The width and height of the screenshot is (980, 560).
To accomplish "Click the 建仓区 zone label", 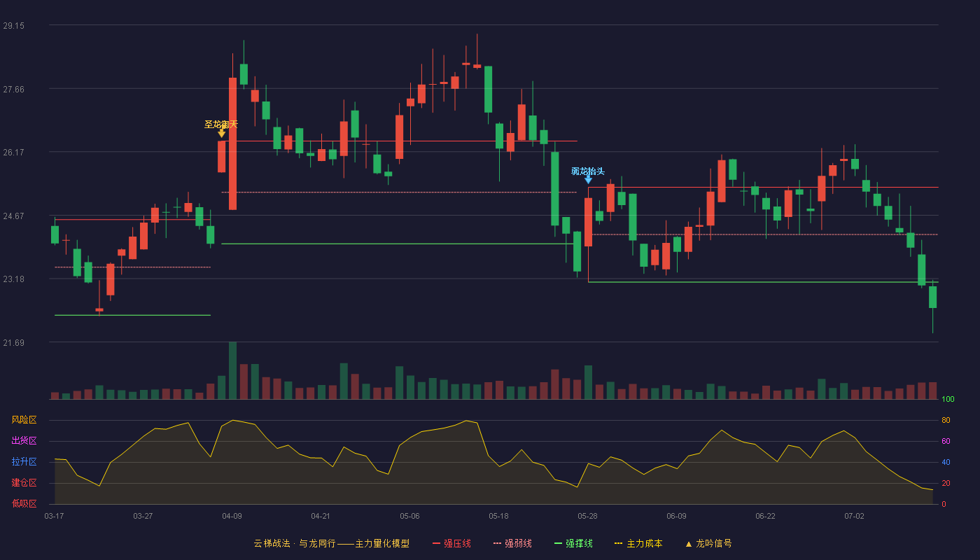I will tap(24, 483).
